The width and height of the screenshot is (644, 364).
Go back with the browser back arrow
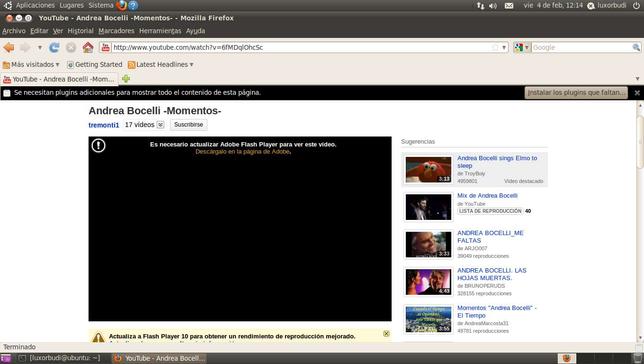pyautogui.click(x=9, y=47)
